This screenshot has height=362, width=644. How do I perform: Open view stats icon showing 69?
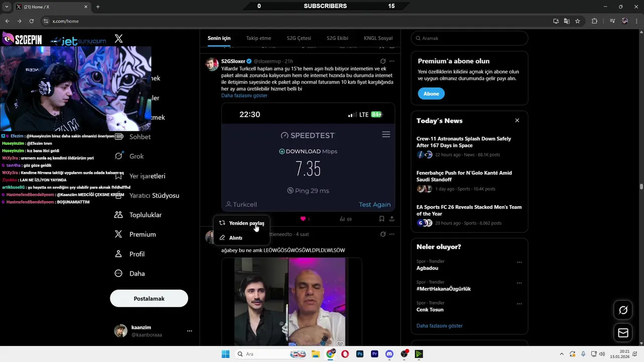click(345, 219)
